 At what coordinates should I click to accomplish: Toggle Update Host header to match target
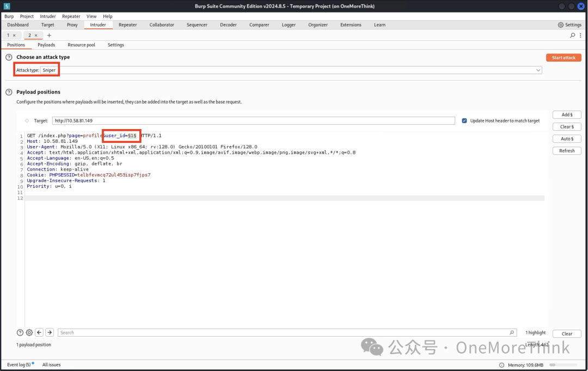click(464, 121)
